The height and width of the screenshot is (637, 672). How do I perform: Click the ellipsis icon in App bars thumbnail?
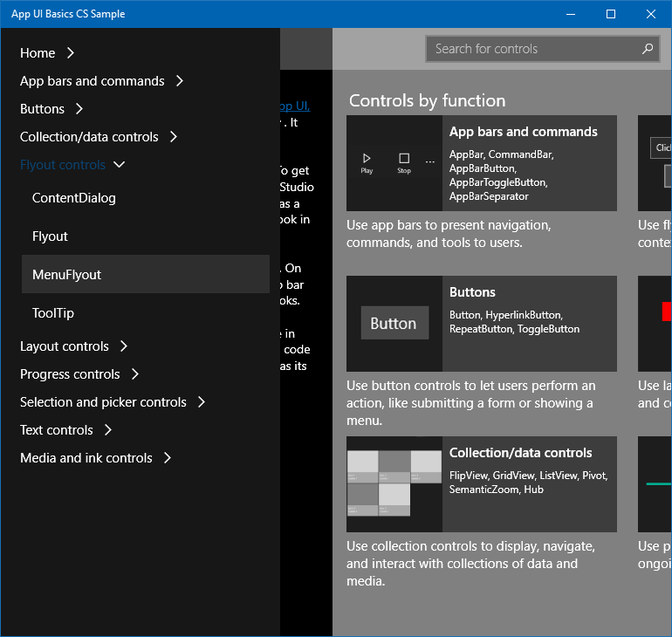pos(430,162)
